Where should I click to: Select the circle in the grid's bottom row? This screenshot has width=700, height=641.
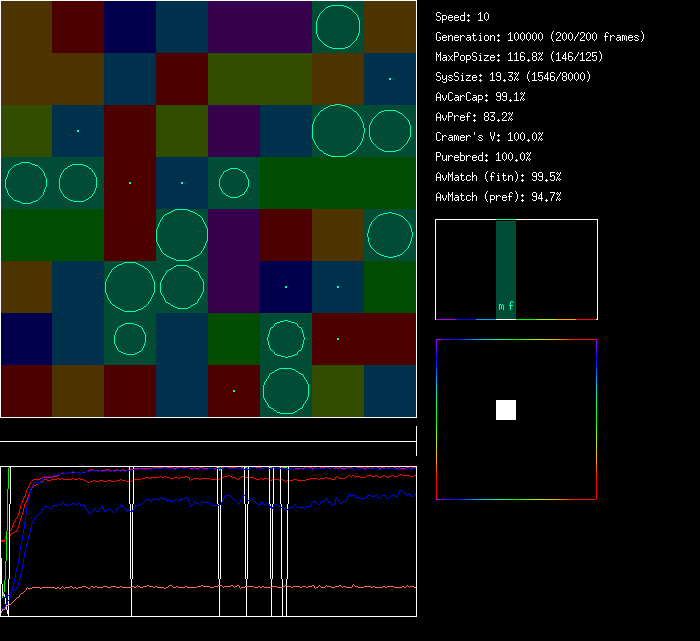point(286,391)
